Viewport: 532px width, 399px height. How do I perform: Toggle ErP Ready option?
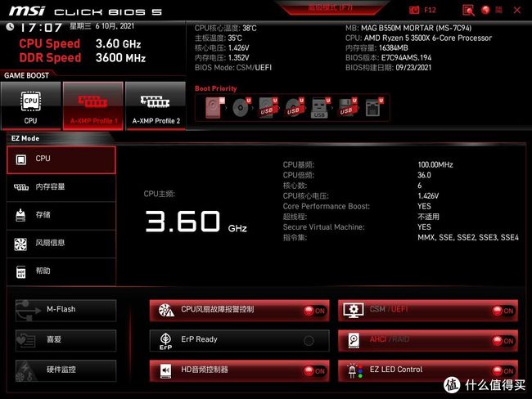(239, 340)
